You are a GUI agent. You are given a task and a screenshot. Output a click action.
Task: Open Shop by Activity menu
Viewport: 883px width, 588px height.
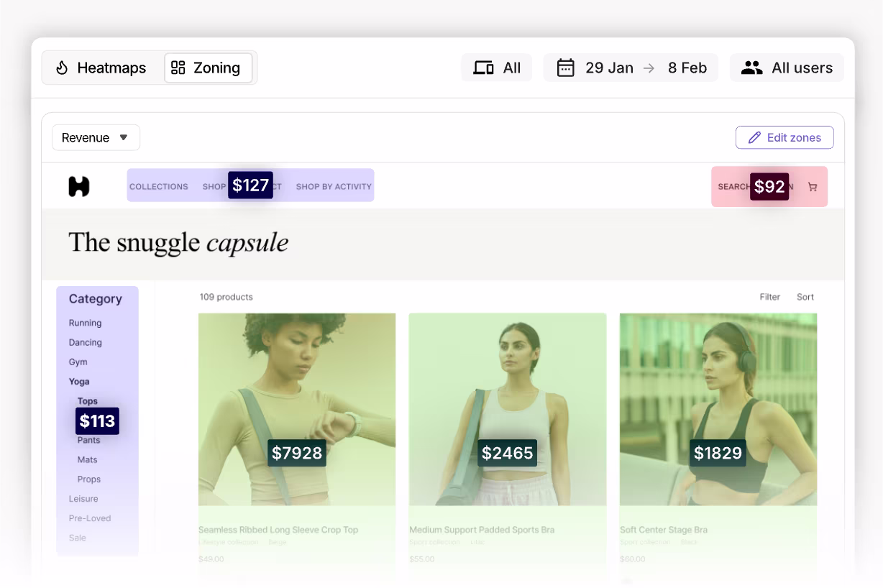334,186
